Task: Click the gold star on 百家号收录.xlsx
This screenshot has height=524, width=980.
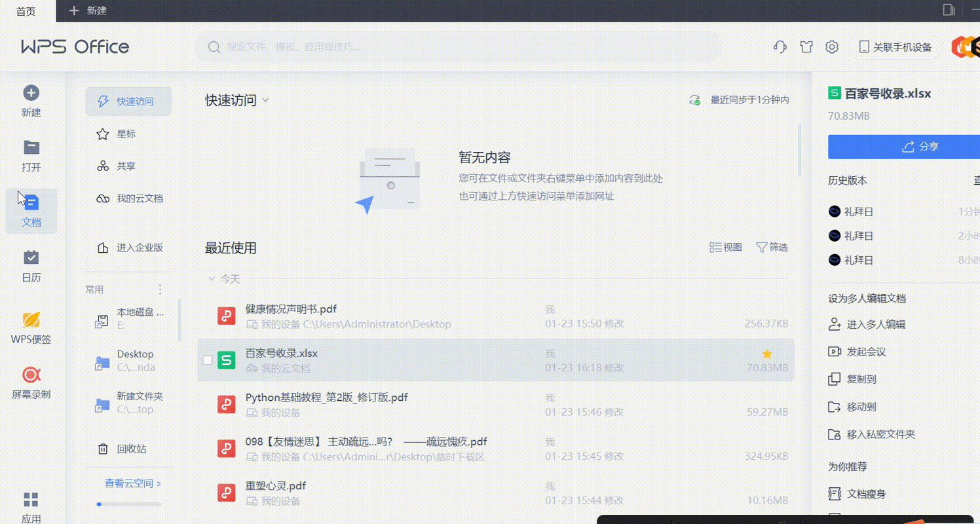Action: tap(767, 354)
